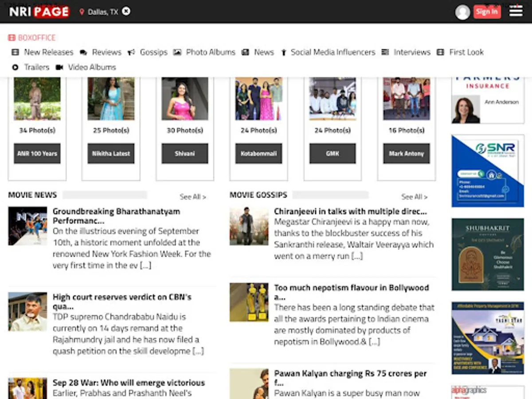Open the profile avatar icon
This screenshot has height=399, width=532.
[462, 12]
